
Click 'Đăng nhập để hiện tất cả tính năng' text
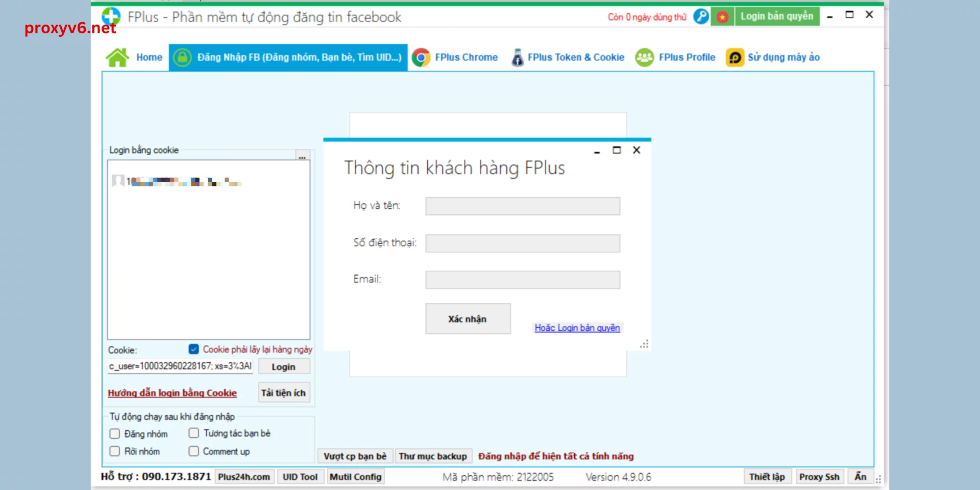tap(556, 456)
